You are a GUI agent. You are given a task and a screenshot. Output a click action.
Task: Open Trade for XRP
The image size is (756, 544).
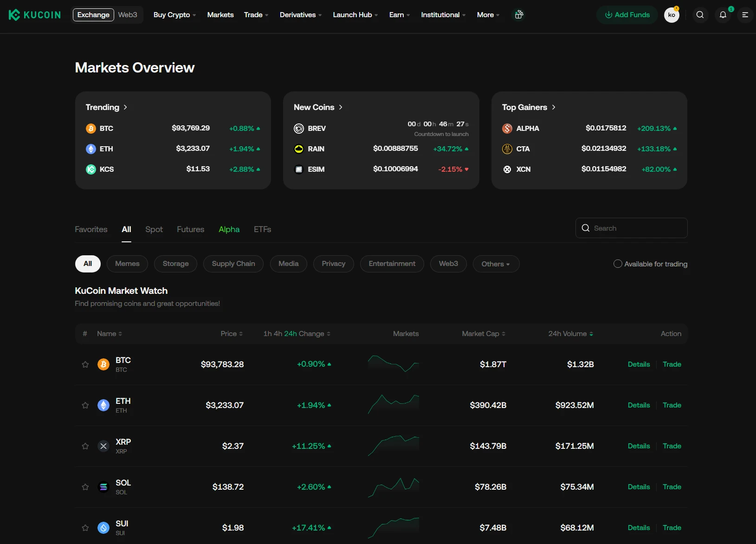coord(672,446)
